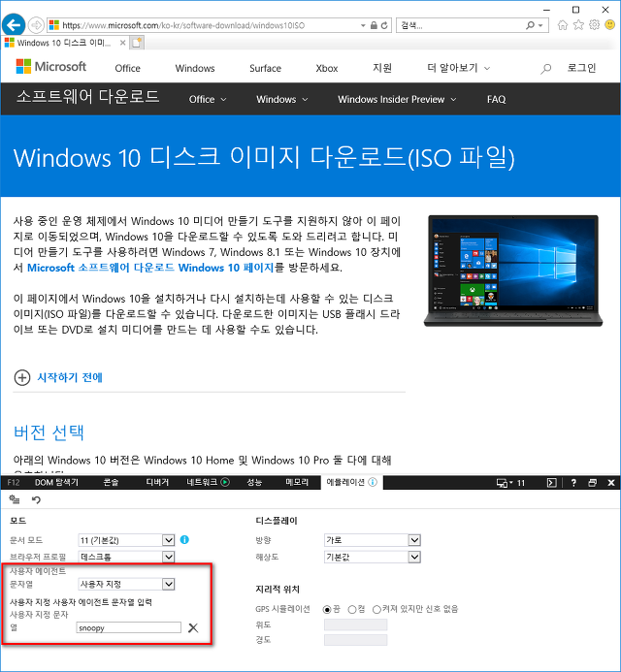This screenshot has height=672, width=621.
Task: Expand Office dropdown in dark bar
Action: (x=208, y=100)
